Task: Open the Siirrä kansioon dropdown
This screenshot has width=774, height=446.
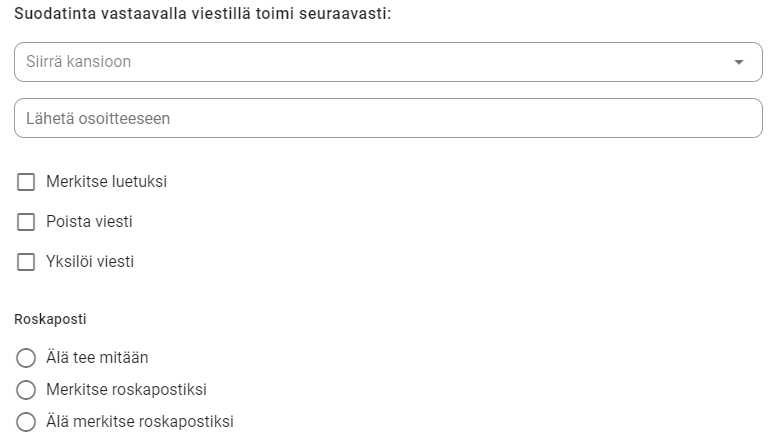Action: (x=388, y=62)
